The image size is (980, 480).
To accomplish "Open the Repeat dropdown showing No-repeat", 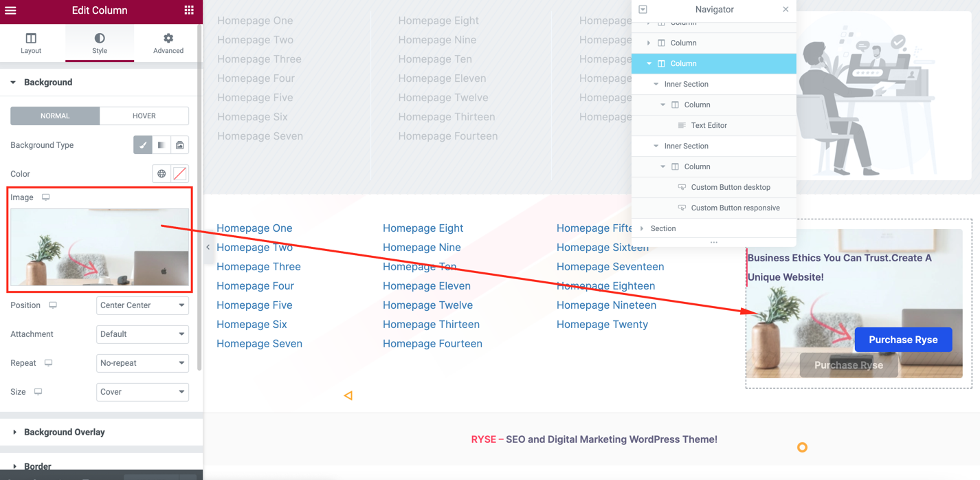I will coord(142,363).
